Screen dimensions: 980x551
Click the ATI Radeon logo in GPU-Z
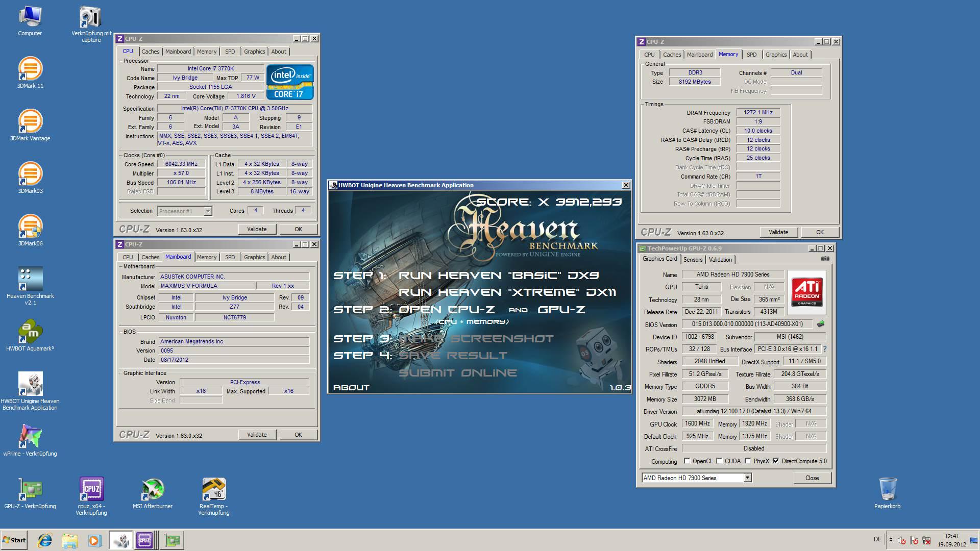point(806,292)
